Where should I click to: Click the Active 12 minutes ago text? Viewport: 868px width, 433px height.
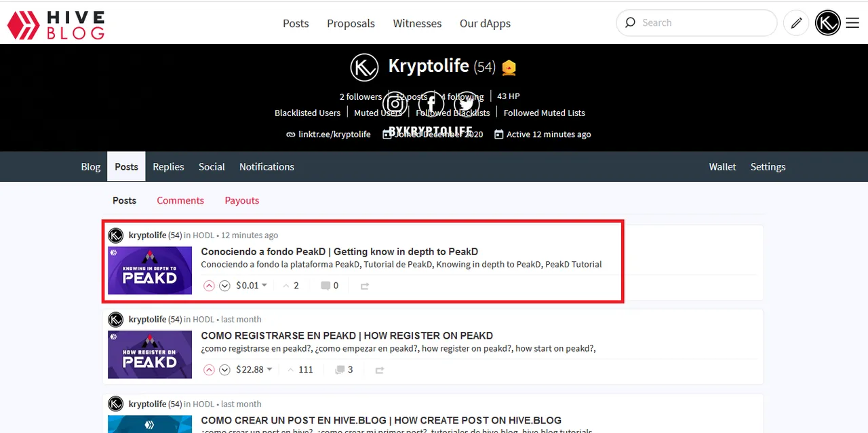(549, 134)
